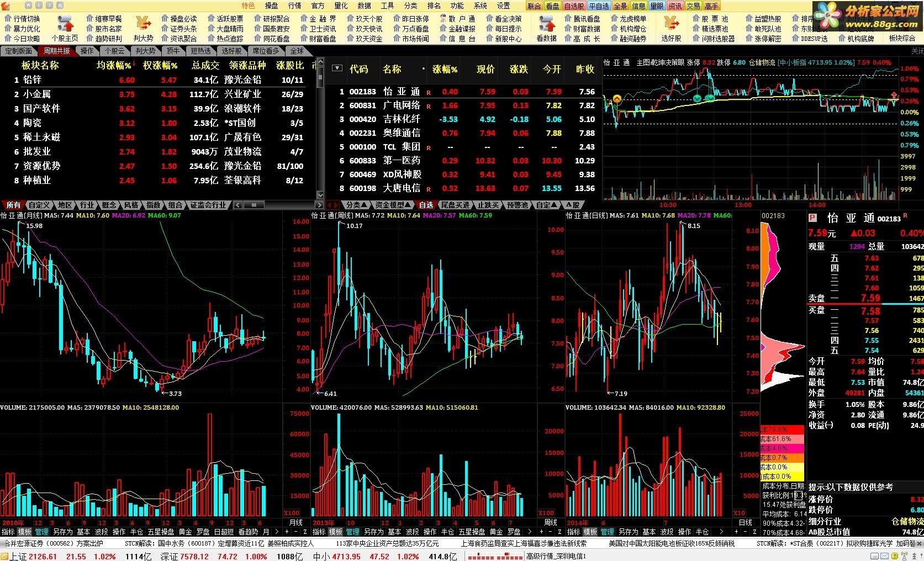The height and width of the screenshot is (561, 924).
Task: Open the 个股主页 large toolbar icon
Action: pyautogui.click(x=65, y=29)
